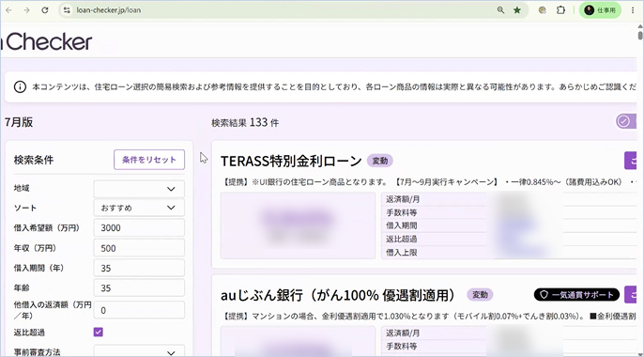Select 手数料等 row in auじぶん銀行 card
This screenshot has width=644, height=357.
click(x=509, y=347)
